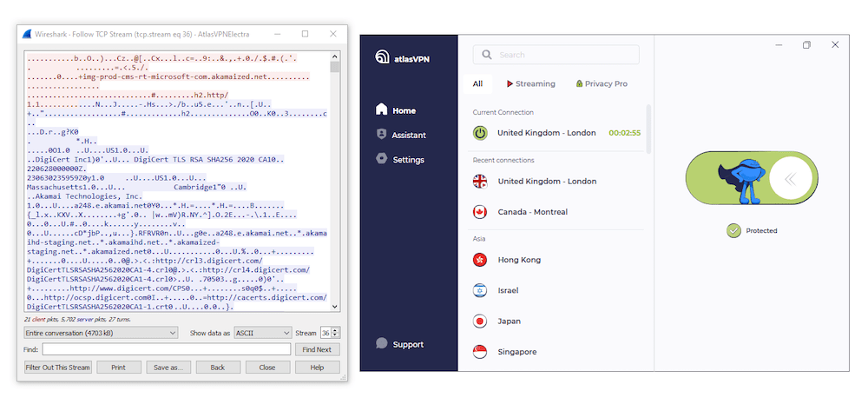Click the scroll-down arrow in stream view

click(x=334, y=307)
